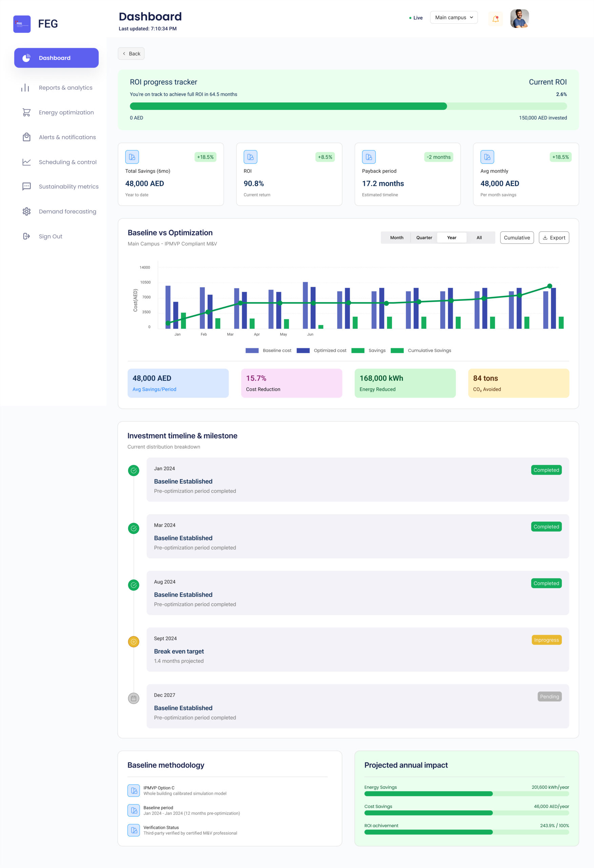This screenshot has width=594, height=868.
Task: Click the FEG logo icon
Action: pyautogui.click(x=22, y=24)
